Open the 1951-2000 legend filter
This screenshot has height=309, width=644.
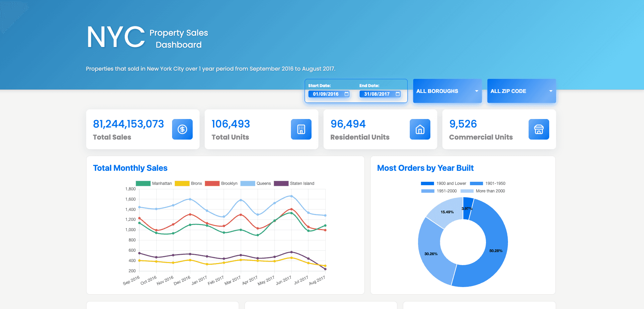point(447,191)
